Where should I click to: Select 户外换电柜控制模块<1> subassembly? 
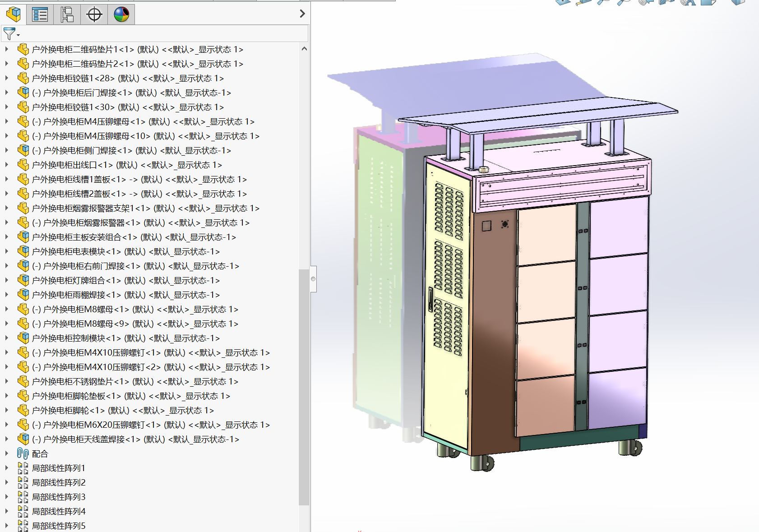pos(126,338)
